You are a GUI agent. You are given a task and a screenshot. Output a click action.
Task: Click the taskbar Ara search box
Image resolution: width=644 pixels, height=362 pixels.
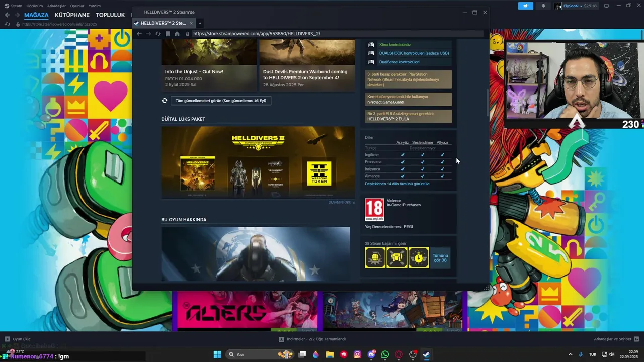[260, 354]
